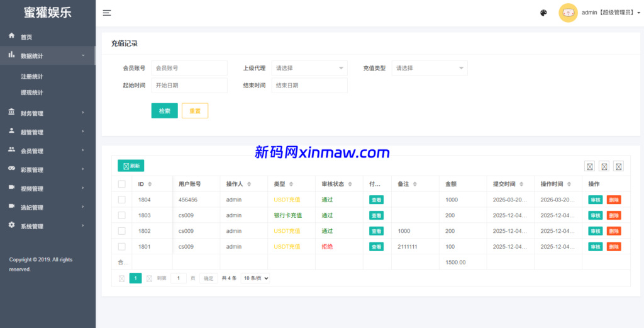The image size is (644, 328).
Task: Open the 充值类型 dropdown
Action: 430,68
